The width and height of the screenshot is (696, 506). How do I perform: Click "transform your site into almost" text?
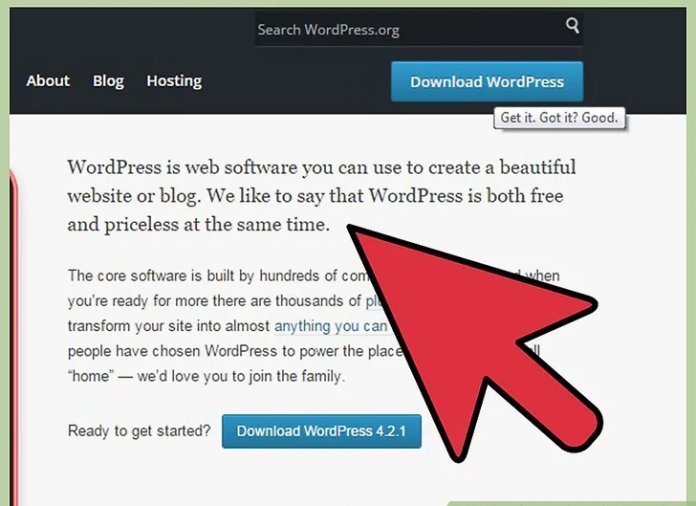170,326
